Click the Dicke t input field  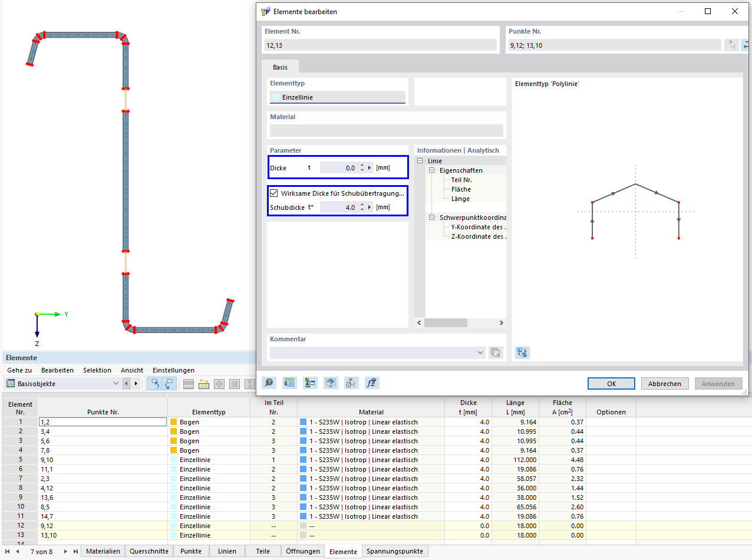pos(339,168)
